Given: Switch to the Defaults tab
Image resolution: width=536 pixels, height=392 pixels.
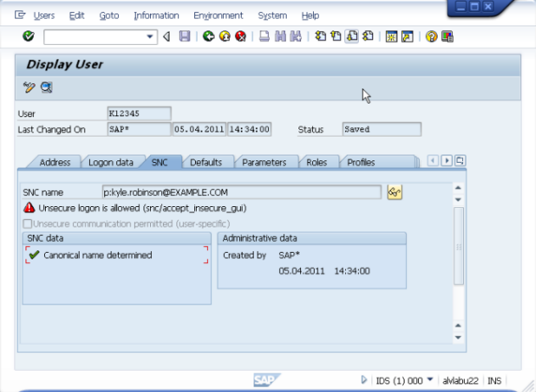Looking at the screenshot, I should [206, 162].
